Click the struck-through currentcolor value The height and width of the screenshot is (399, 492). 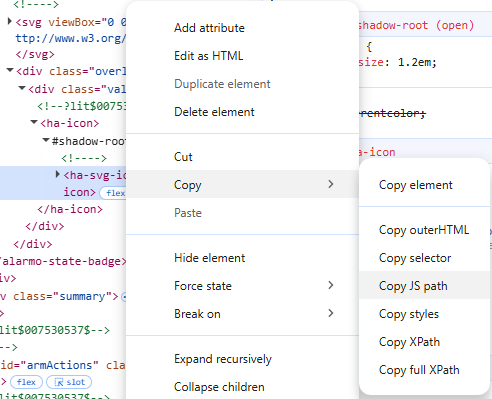pyautogui.click(x=392, y=113)
